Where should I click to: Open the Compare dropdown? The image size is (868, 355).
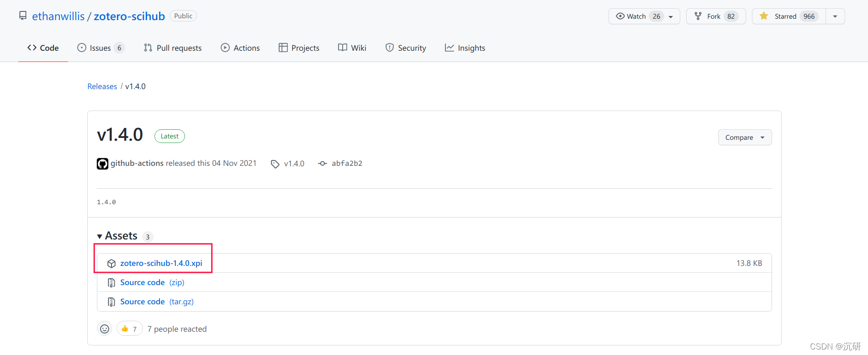(x=745, y=138)
